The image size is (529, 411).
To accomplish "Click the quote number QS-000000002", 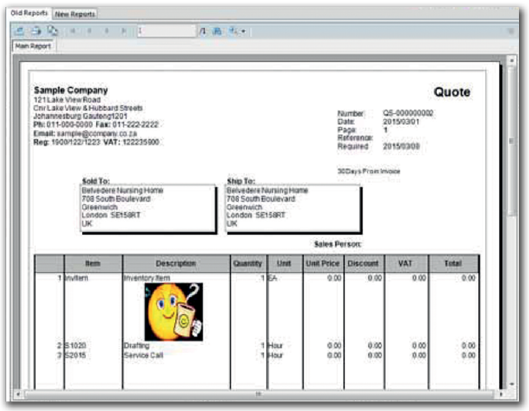I will (x=408, y=113).
